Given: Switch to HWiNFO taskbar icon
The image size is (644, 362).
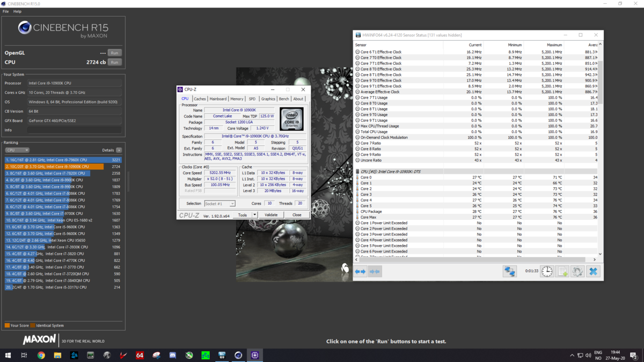Looking at the screenshot, I should coord(222,355).
